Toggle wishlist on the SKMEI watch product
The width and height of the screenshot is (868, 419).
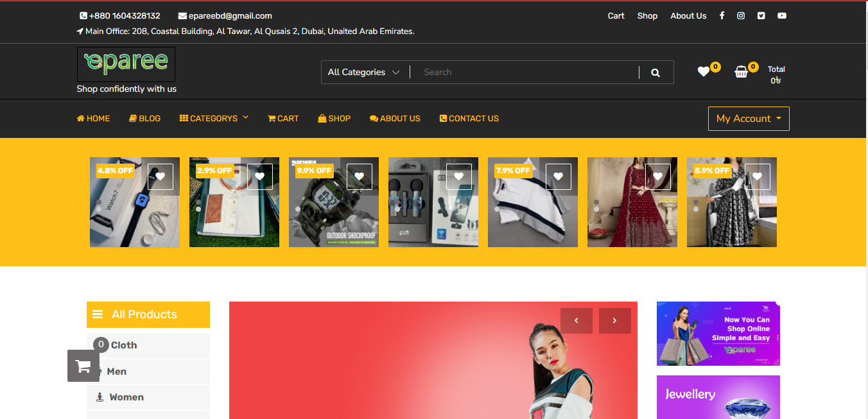click(x=359, y=176)
